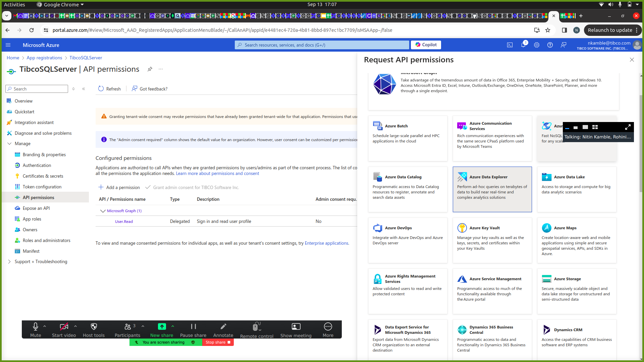Viewport: 644px width, 362px height.
Task: Mute microphone in Zoom toolbar
Action: [36, 330]
